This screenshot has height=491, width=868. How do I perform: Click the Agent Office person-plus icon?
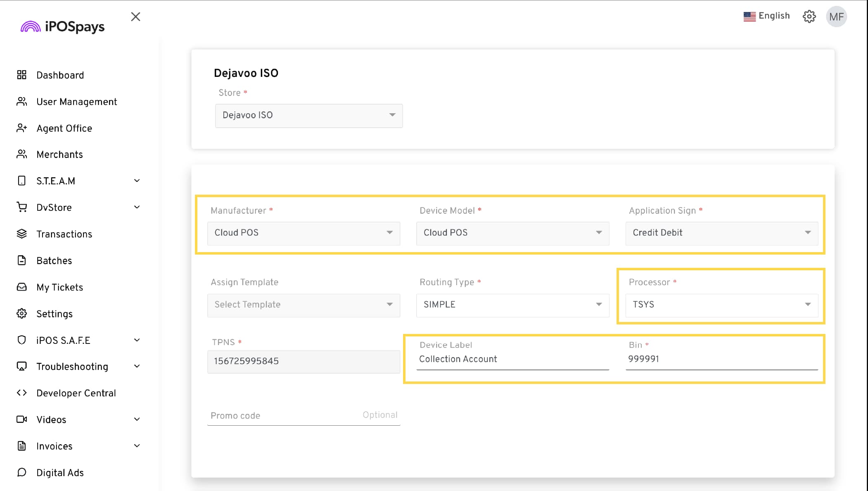(21, 128)
